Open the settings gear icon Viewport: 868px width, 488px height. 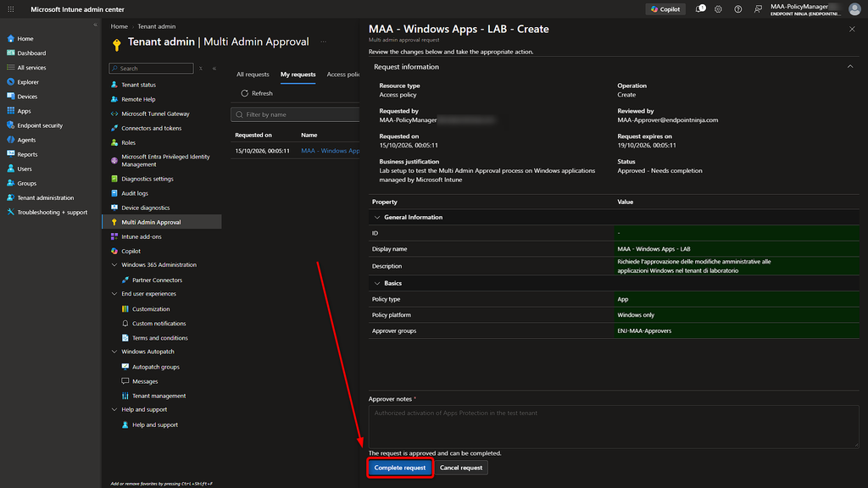(x=718, y=8)
